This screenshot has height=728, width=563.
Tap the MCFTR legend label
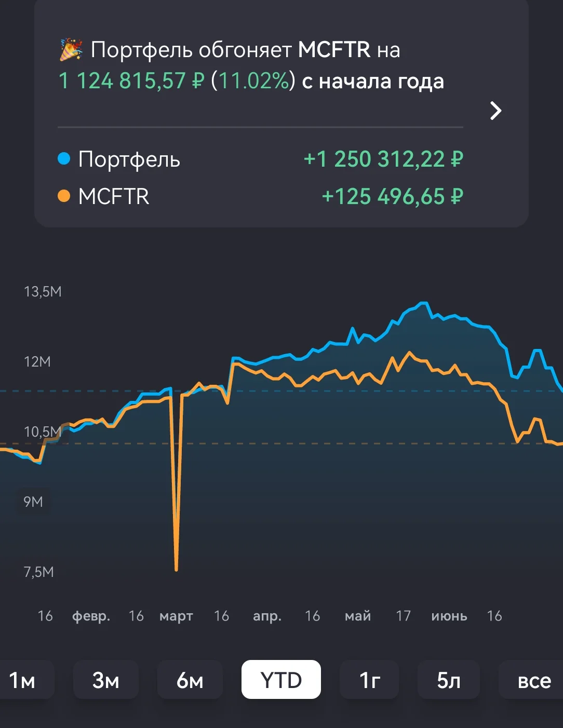pos(114,197)
